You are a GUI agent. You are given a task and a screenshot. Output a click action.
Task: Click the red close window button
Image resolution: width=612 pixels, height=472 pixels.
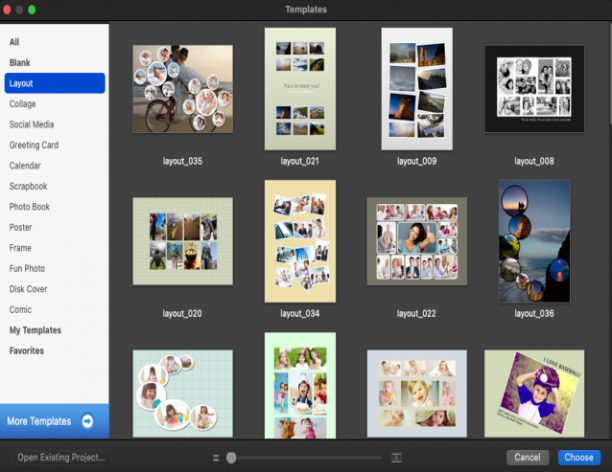[x=7, y=9]
